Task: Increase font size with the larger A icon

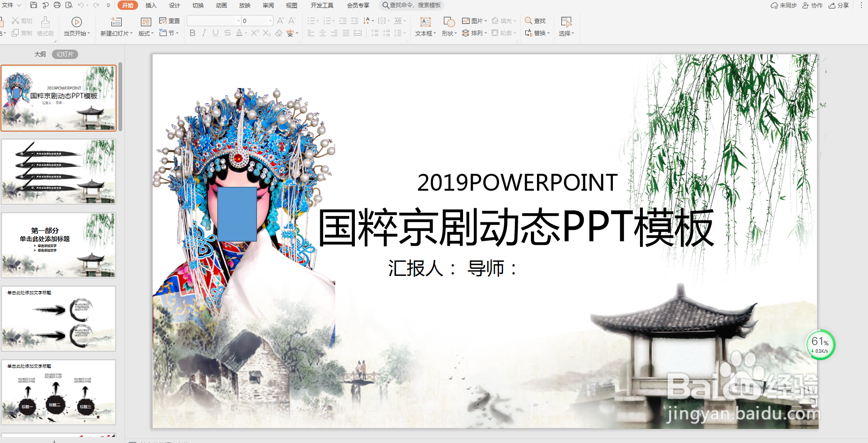Action: coord(280,21)
